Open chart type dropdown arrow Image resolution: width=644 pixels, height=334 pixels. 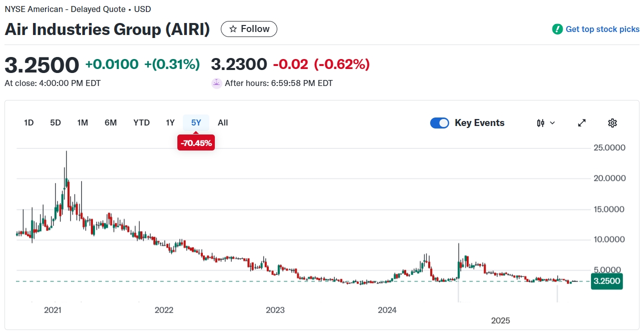click(552, 123)
